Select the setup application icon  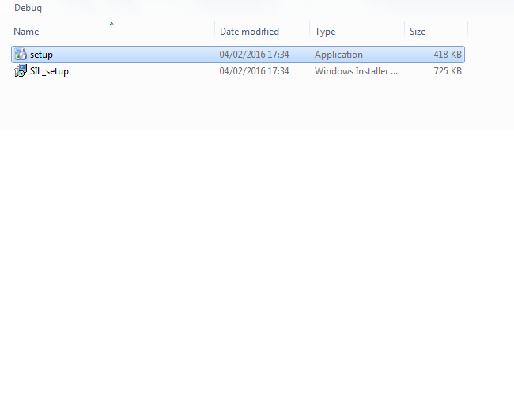coord(21,54)
